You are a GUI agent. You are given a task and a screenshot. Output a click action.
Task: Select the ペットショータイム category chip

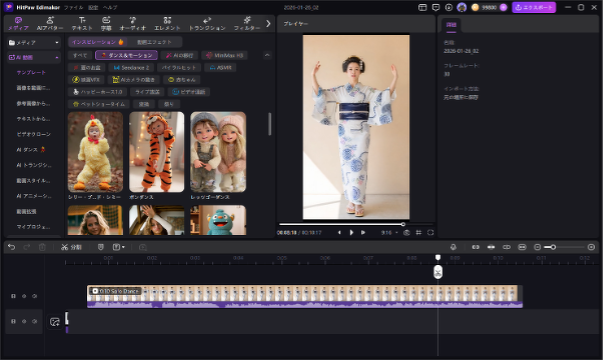pyautogui.click(x=99, y=104)
